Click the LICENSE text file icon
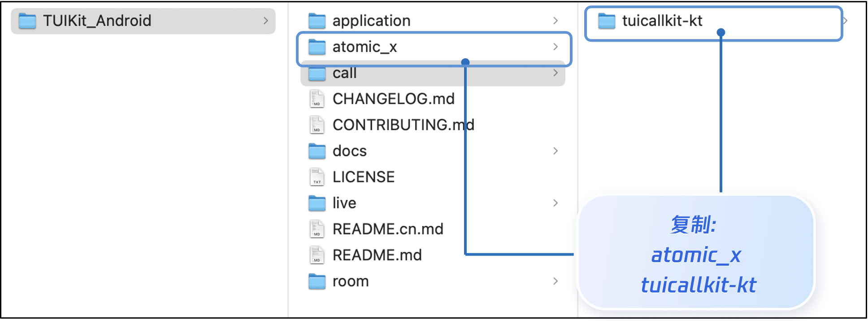Image resolution: width=868 pixels, height=321 pixels. (x=317, y=177)
